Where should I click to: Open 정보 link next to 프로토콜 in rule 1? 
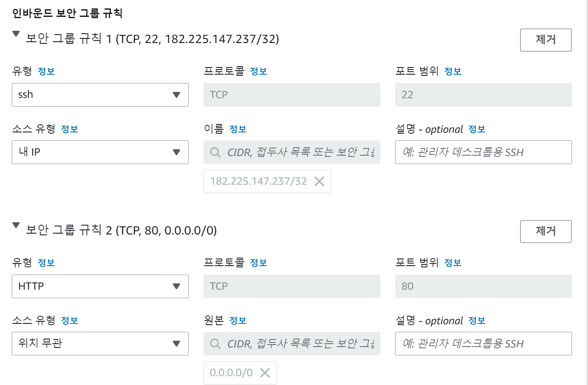click(x=259, y=71)
